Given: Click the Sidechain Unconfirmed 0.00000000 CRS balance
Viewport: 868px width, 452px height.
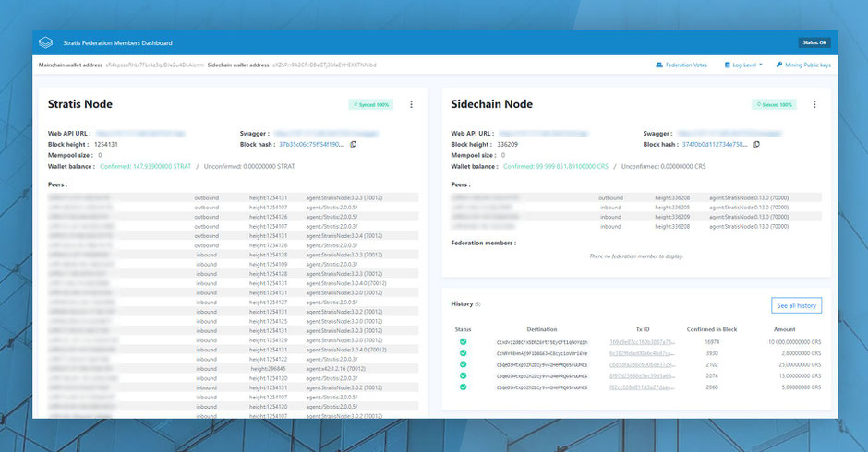Looking at the screenshot, I should click(663, 167).
